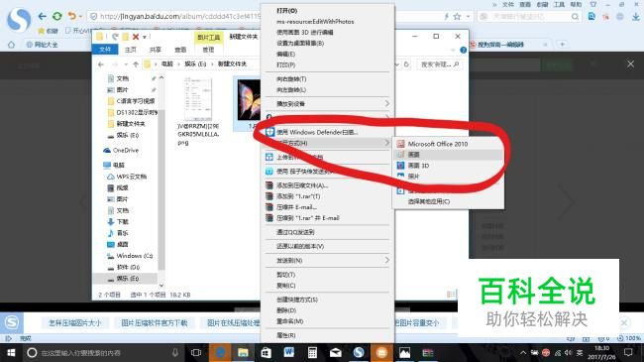This screenshot has width=644, height=362.
Task: Collapse the Explorer ribbon chevron
Action: tap(453, 50)
